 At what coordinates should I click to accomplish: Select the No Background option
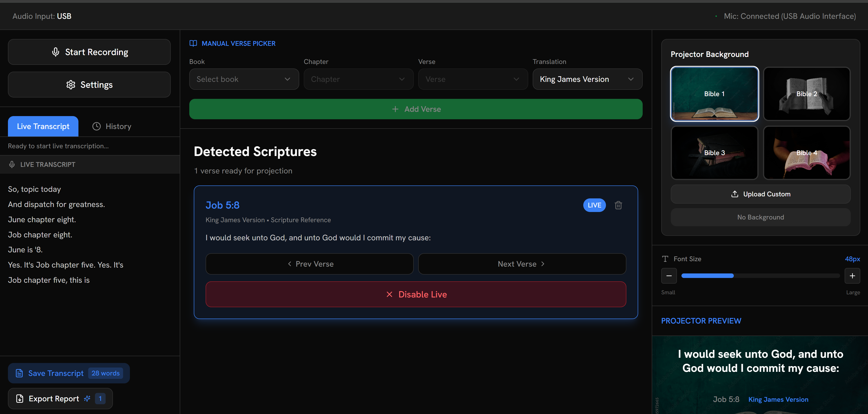[x=760, y=217]
